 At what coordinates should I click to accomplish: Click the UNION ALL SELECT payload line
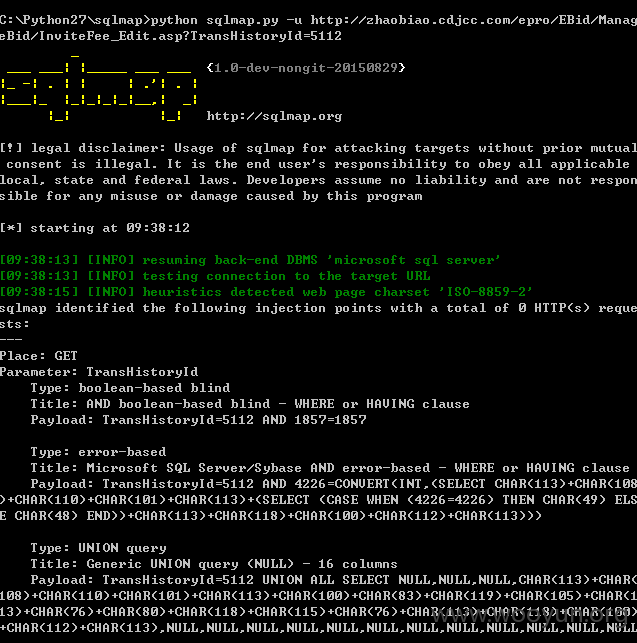click(x=333, y=580)
